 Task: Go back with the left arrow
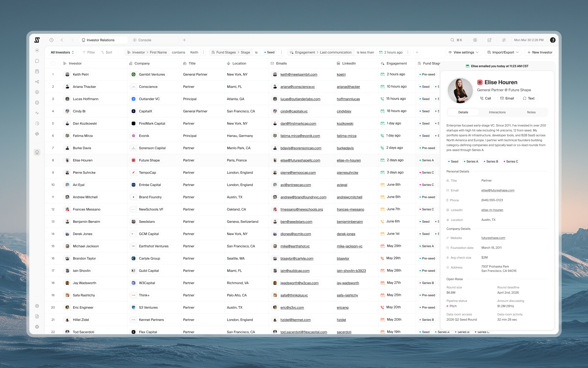click(62, 40)
